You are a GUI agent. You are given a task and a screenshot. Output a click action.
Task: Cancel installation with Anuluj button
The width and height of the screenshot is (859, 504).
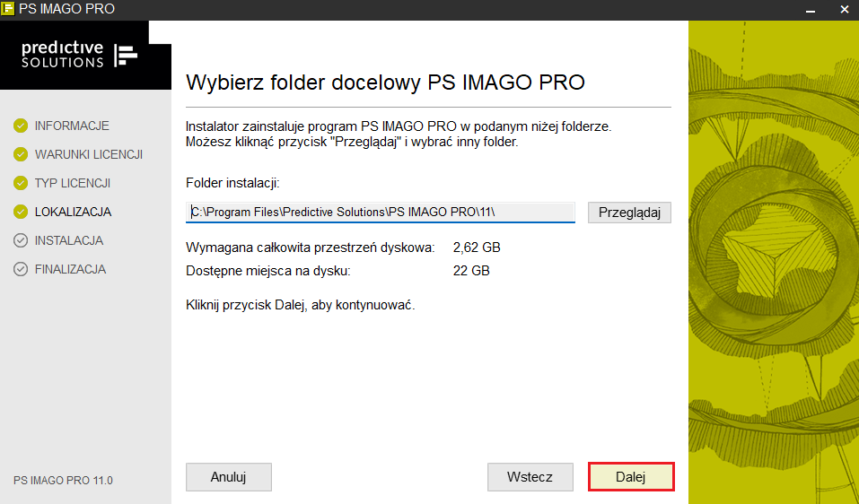(229, 476)
